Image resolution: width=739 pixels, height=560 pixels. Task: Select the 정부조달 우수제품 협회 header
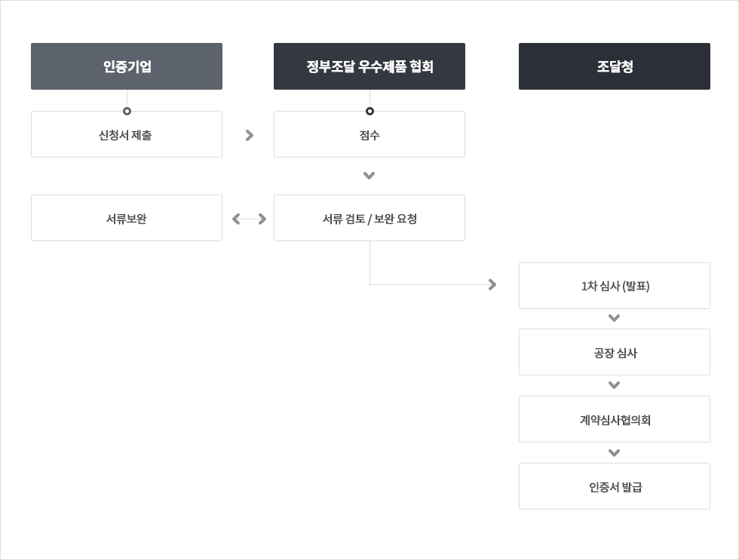pos(369,66)
